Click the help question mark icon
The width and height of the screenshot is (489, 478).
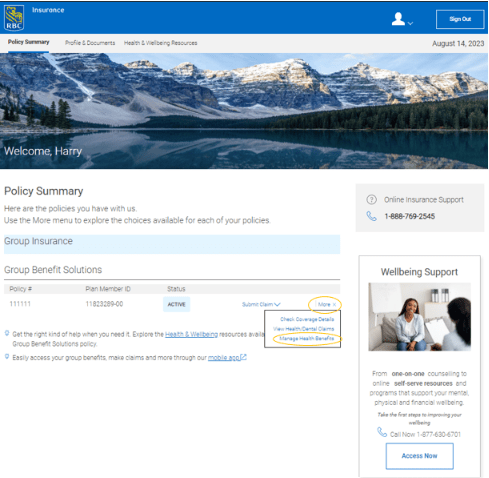click(371, 200)
